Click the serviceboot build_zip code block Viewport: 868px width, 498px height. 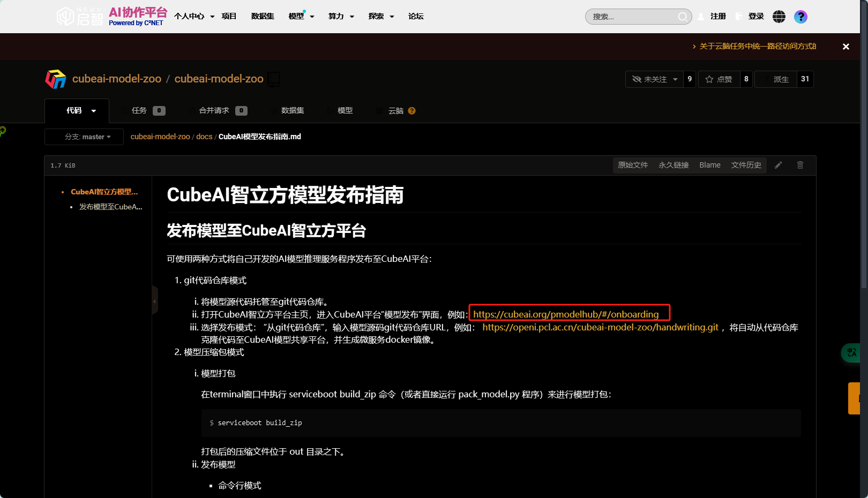501,423
